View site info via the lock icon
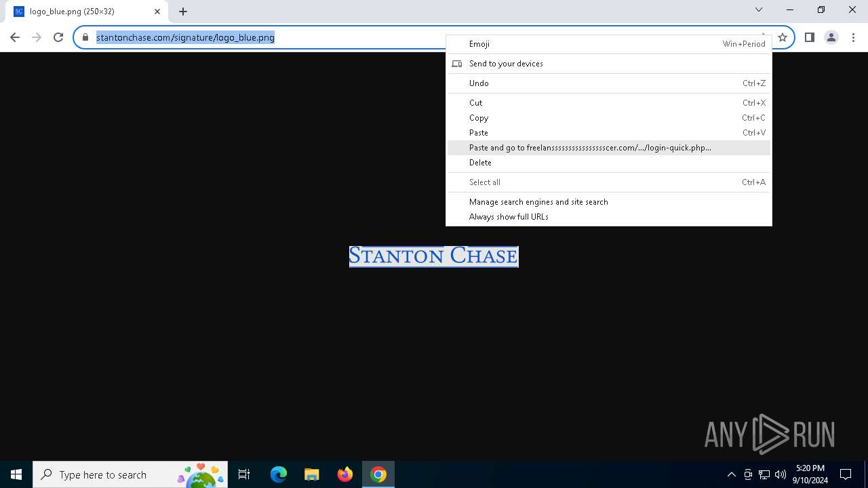The image size is (868, 488). pyautogui.click(x=85, y=37)
